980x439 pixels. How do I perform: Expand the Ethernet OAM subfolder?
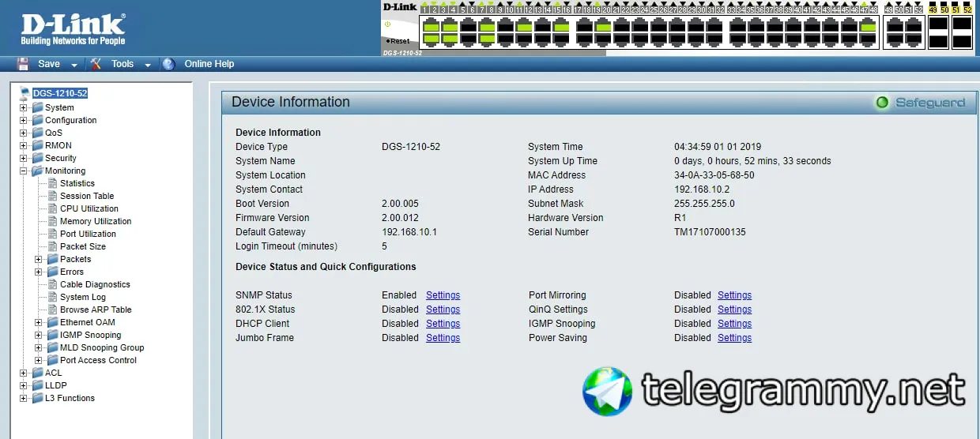click(x=39, y=322)
